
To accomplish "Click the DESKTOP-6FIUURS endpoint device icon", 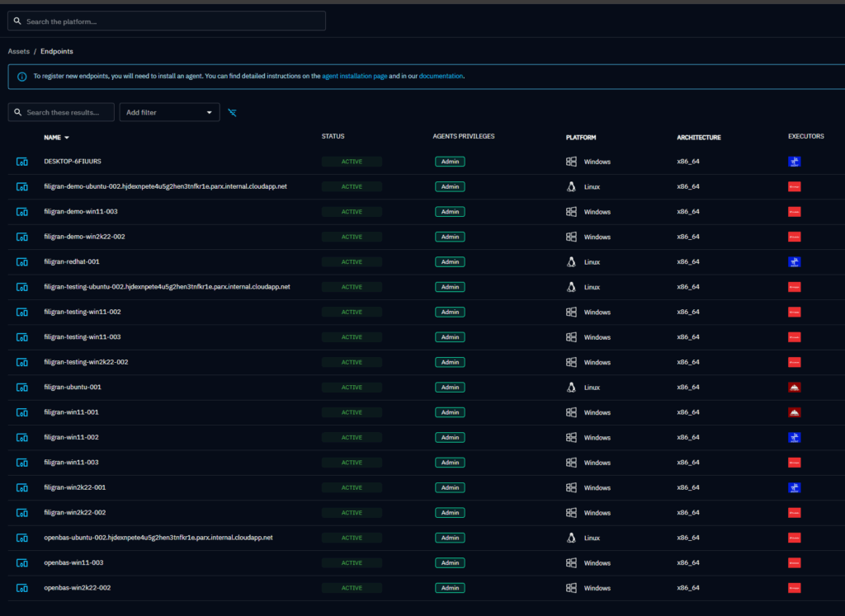I will (22, 162).
